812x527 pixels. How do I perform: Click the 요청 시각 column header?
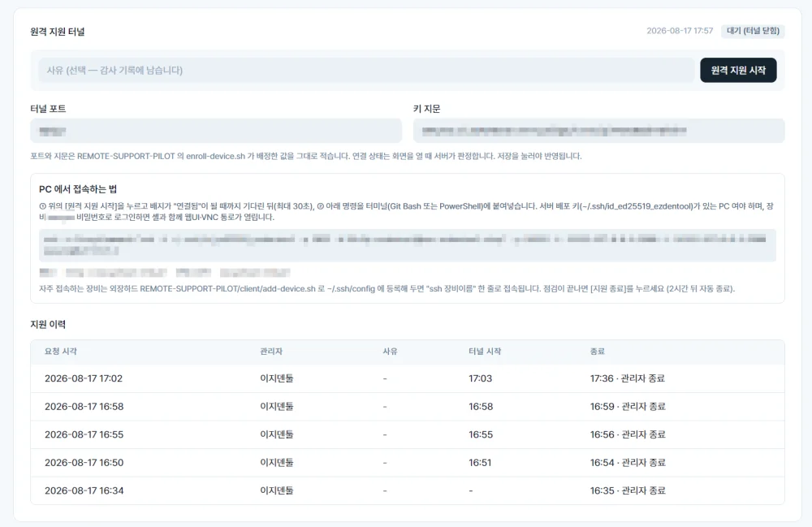tap(61, 351)
